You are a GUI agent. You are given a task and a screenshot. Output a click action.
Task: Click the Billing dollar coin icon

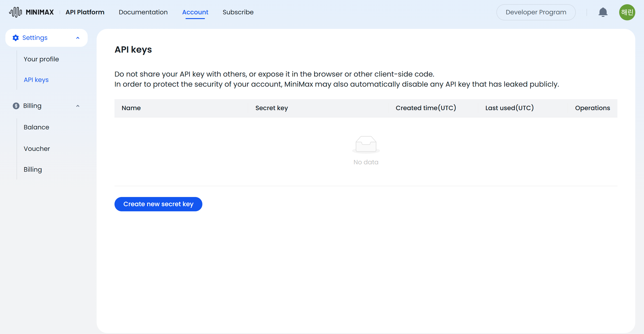pos(16,106)
